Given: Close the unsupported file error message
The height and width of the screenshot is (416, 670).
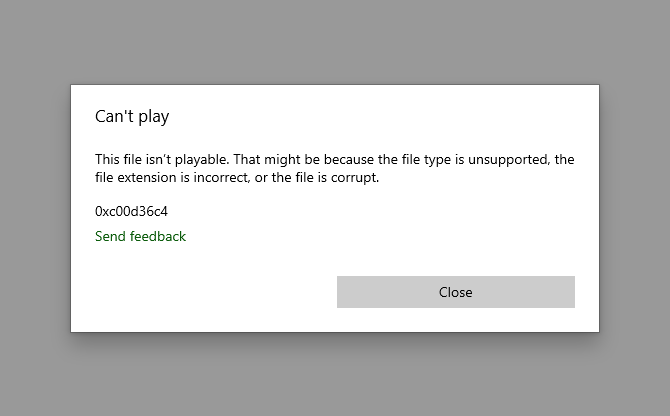Looking at the screenshot, I should [x=455, y=292].
